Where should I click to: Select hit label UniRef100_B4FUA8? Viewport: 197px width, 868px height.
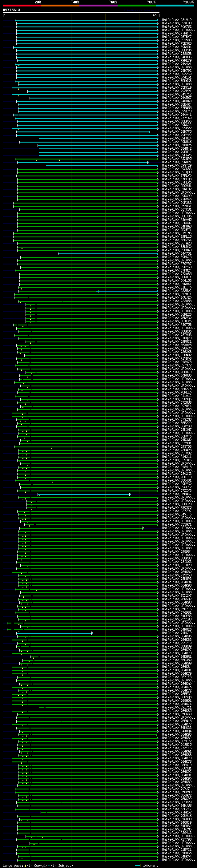coord(177,226)
